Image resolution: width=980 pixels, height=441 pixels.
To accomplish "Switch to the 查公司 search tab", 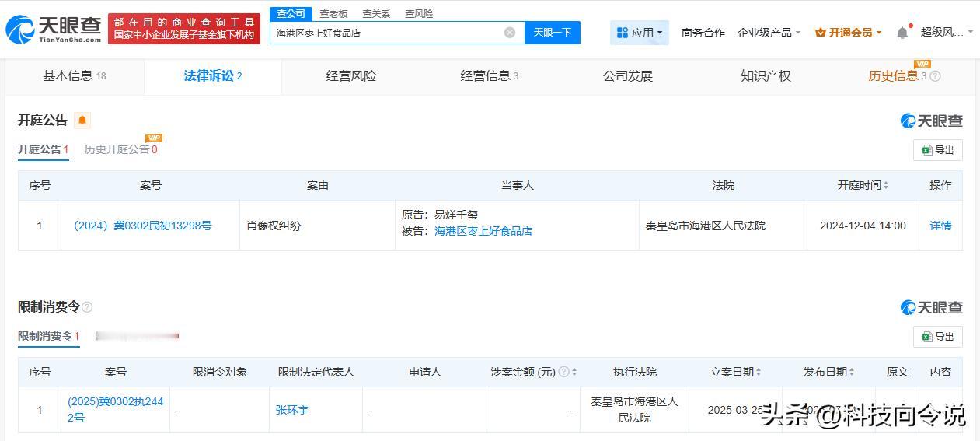I will (x=291, y=13).
